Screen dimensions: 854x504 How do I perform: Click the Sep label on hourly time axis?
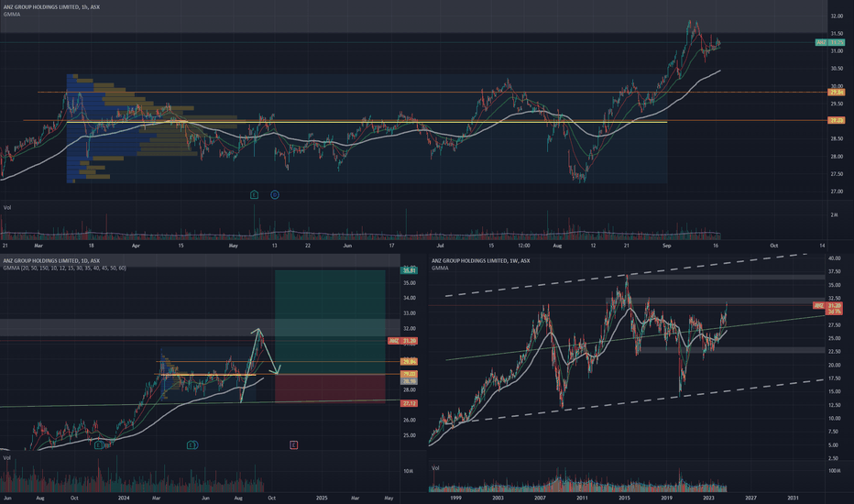point(667,246)
